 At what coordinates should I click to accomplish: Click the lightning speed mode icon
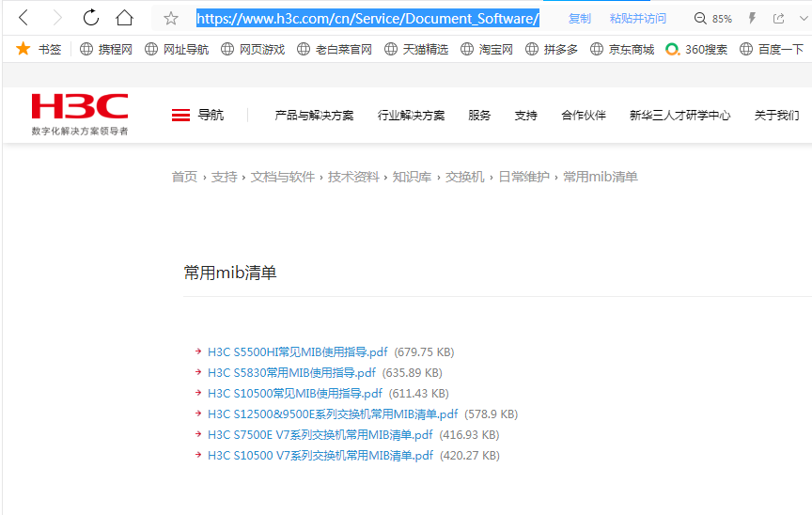pyautogui.click(x=752, y=19)
